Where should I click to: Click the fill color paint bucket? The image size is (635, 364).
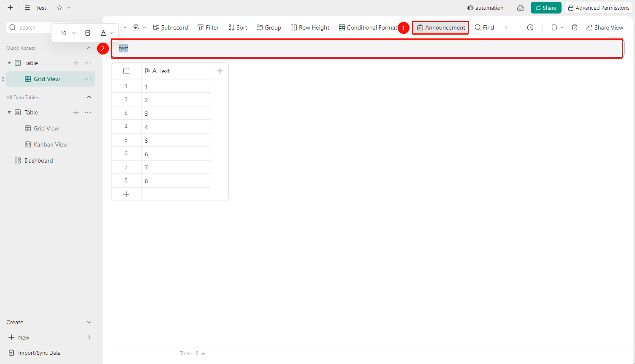(136, 27)
